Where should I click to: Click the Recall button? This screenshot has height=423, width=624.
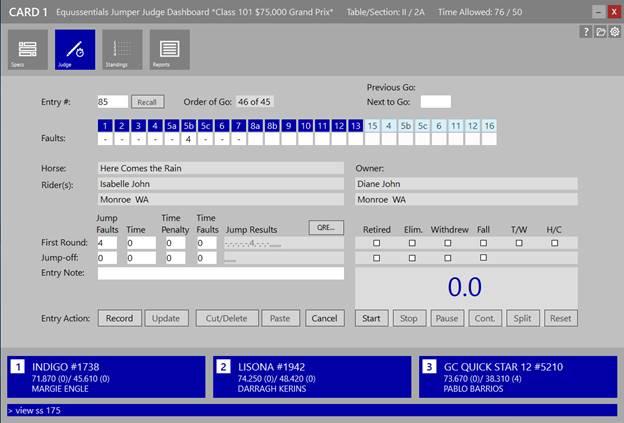[x=147, y=102]
